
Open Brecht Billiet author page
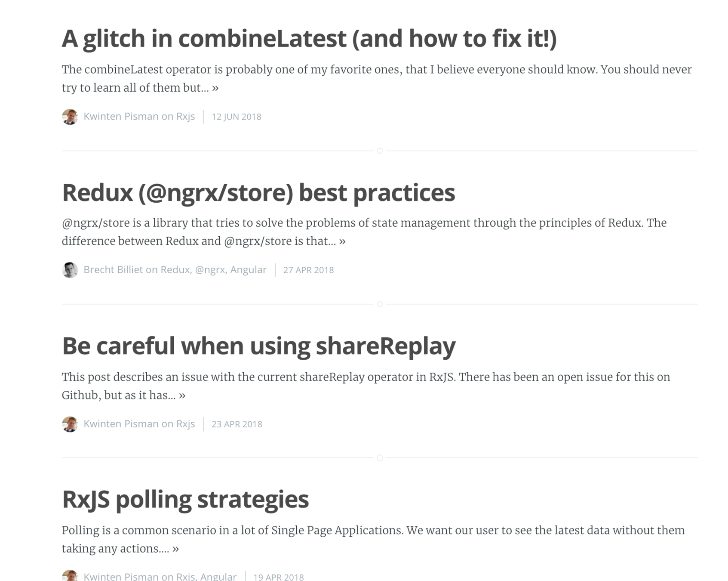click(113, 269)
